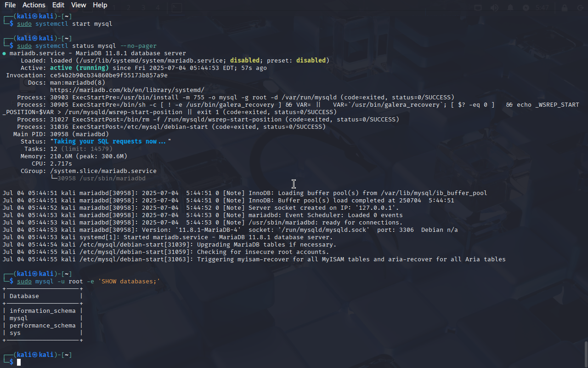Click the 'sudo systemctl start mysql' command
Screen dimensions: 588x368
(64, 24)
